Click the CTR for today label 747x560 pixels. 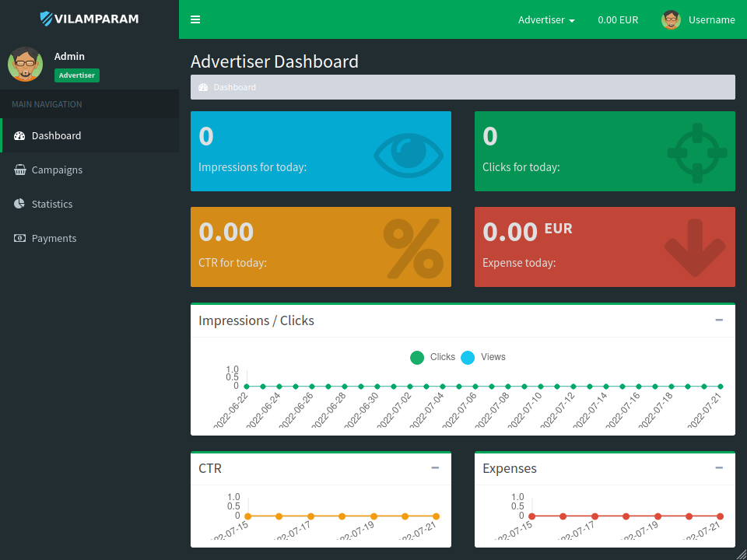point(233,263)
